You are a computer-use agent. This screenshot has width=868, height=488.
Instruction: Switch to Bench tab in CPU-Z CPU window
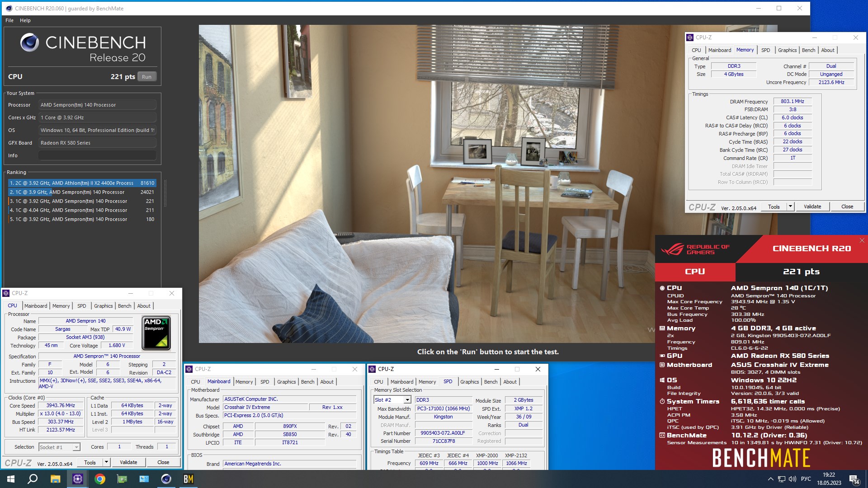124,306
